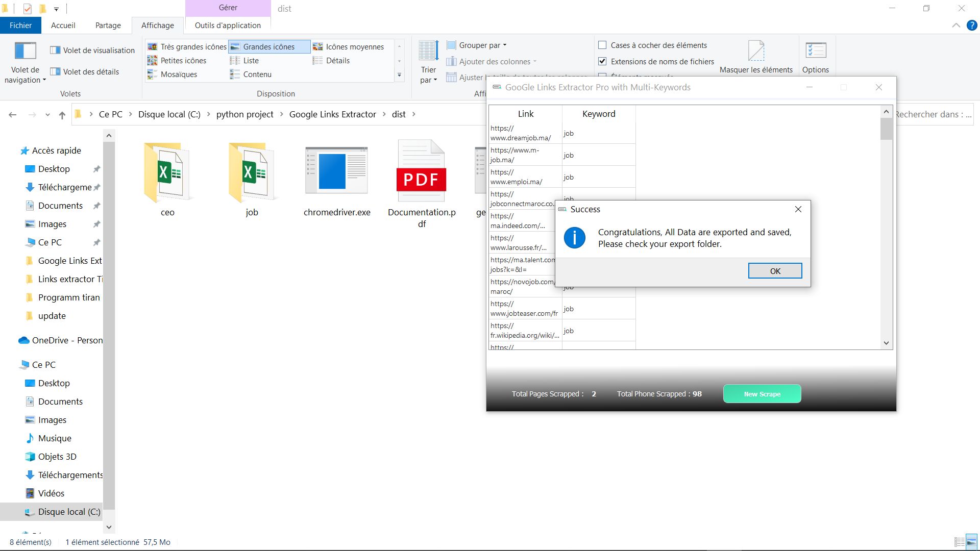
Task: Click the Ce PC breadcrumb
Action: (x=111, y=114)
